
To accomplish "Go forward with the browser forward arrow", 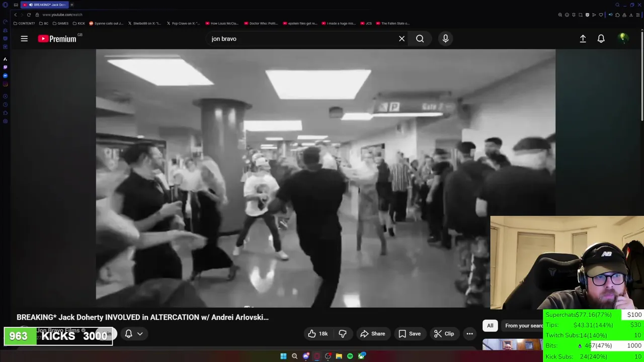I will point(22,15).
